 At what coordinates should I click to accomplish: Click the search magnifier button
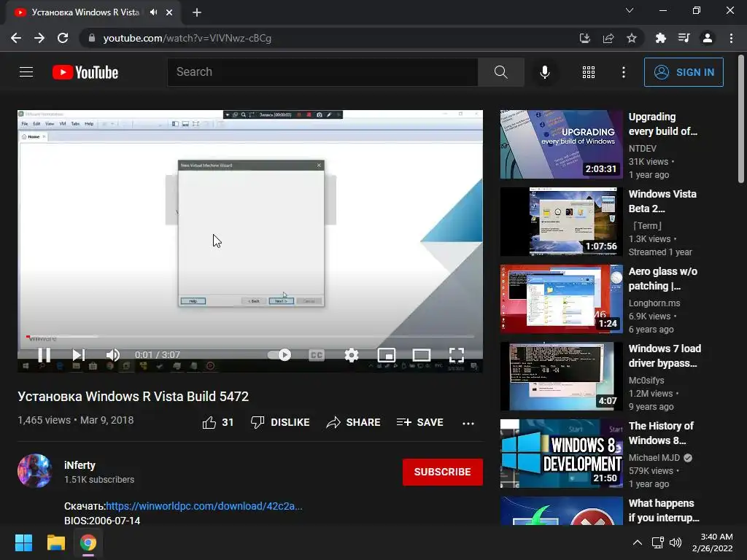500,72
